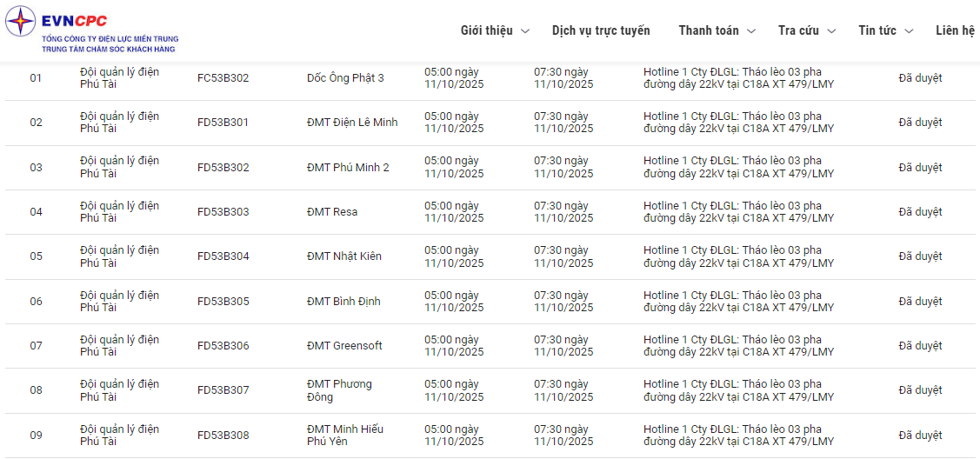Viewport: 980px width, 459px height.
Task: Click the Tra cứu menu label
Action: (x=798, y=30)
